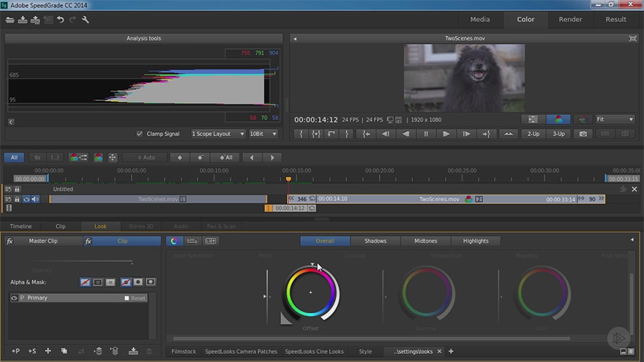
Task: Toggle the grid view icon in monitor
Action: (533, 119)
